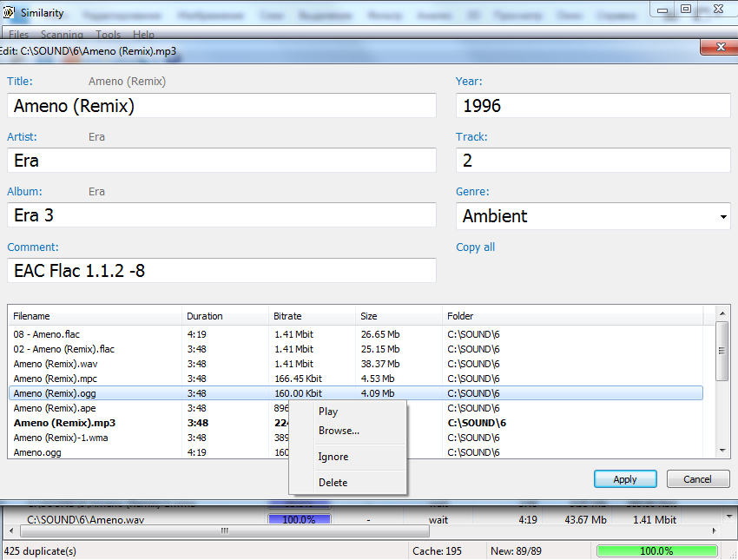Click the "166.45 Kbit" bitrate cell
Viewport: 738px width, 560px height.
(x=299, y=379)
